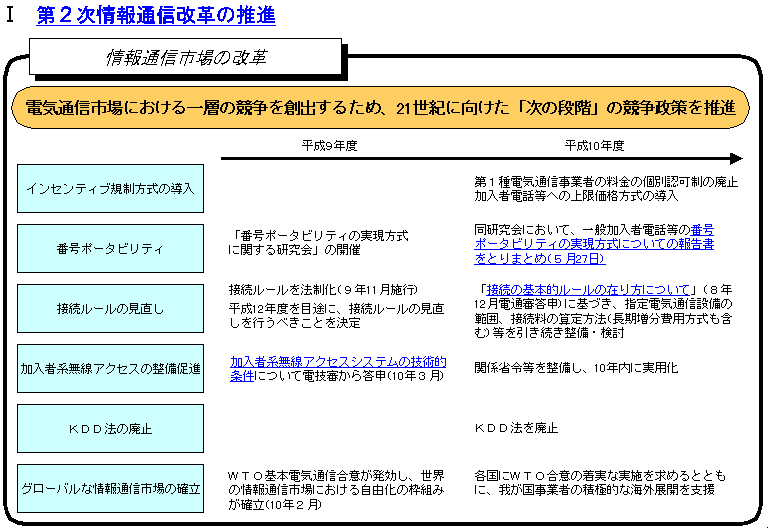Click the 第１種電気通信事業者の料金 paragraph
Image resolution: width=768 pixels, height=528 pixels.
(605, 188)
